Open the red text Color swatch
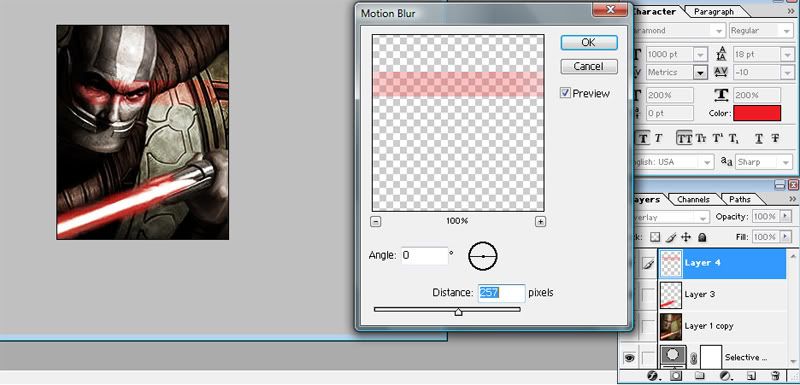 pyautogui.click(x=757, y=113)
